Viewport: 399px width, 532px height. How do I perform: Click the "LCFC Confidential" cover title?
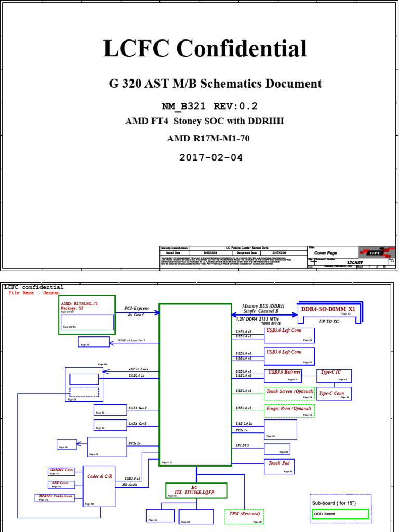pyautogui.click(x=205, y=48)
